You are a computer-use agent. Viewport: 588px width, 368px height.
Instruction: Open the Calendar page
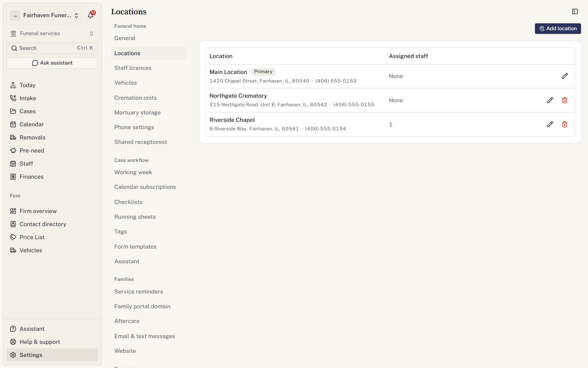tap(52, 124)
